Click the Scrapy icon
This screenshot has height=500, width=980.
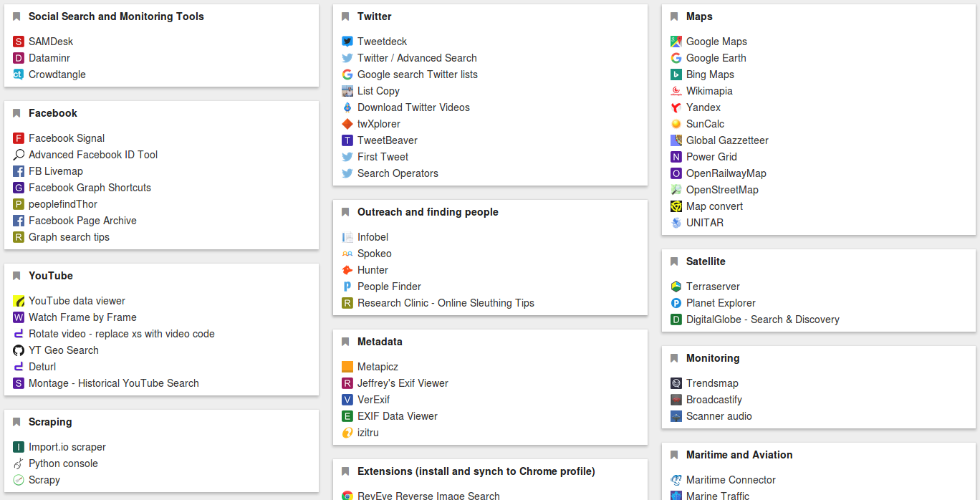[x=19, y=480]
